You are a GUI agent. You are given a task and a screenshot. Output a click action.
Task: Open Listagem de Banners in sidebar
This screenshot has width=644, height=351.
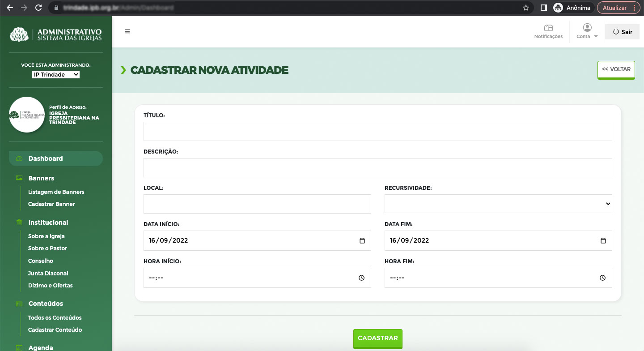pyautogui.click(x=56, y=192)
